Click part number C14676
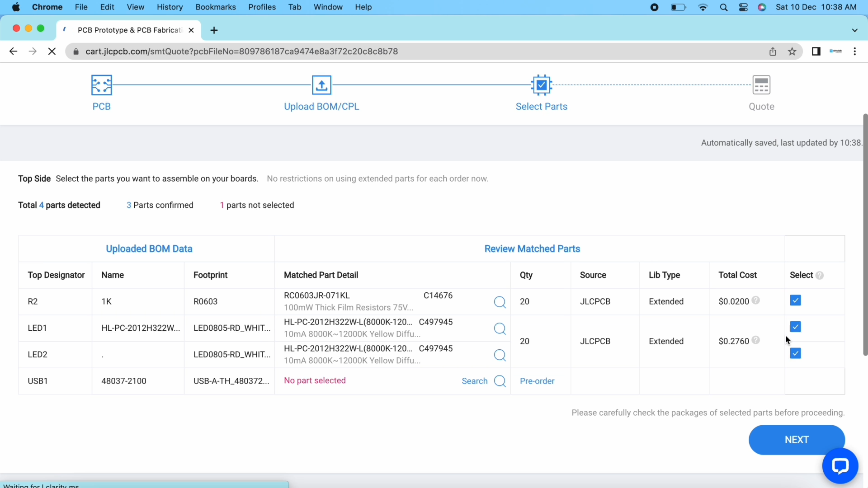Viewport: 868px width, 488px height. tap(438, 296)
